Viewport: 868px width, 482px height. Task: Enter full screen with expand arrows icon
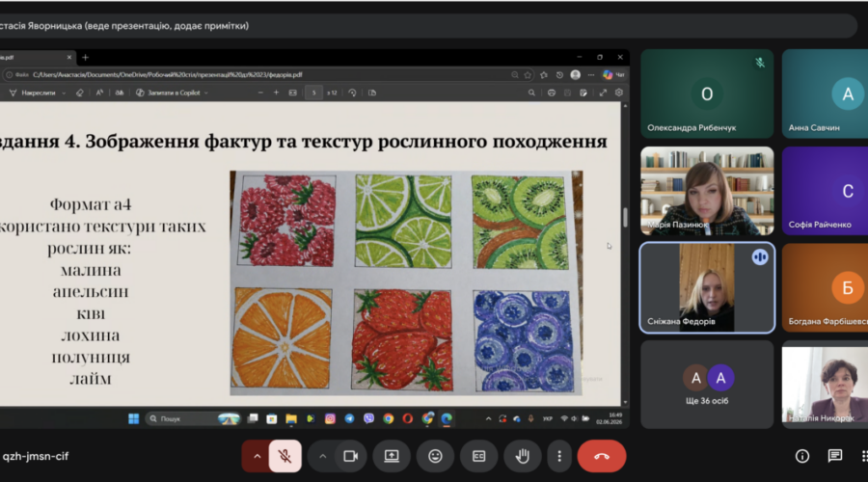[603, 93]
